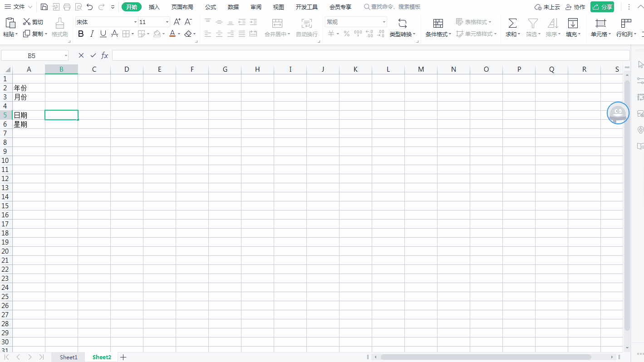
Task: Decrease font size with A-
Action: click(188, 22)
